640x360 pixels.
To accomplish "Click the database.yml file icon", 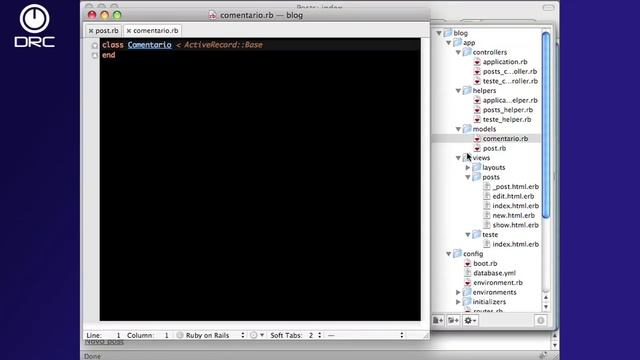I will (468, 273).
